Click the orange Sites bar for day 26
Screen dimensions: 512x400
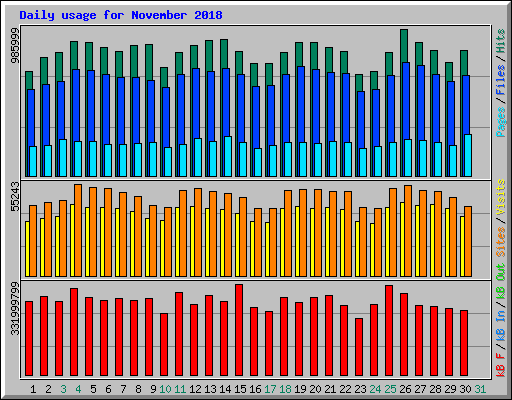click(408, 231)
